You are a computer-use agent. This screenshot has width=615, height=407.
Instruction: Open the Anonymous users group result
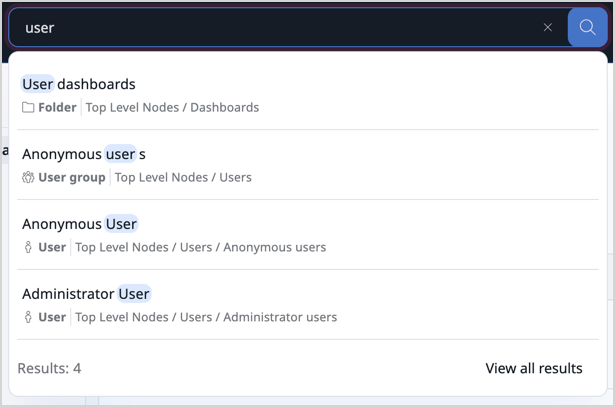(84, 154)
